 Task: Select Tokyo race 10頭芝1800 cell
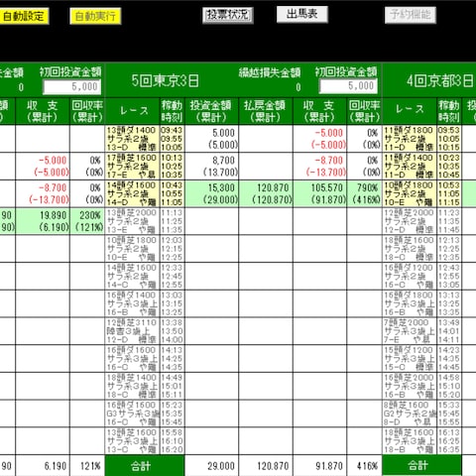(x=132, y=248)
